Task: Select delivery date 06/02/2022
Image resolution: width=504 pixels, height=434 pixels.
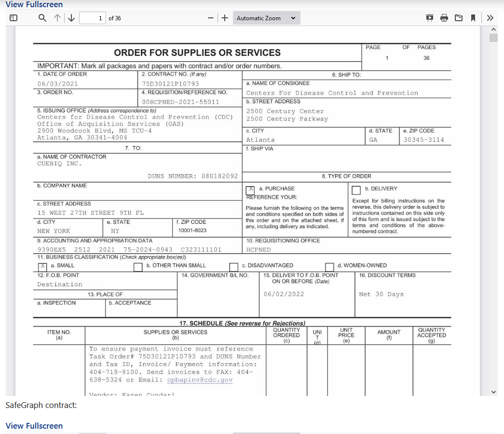Action: pyautogui.click(x=284, y=294)
